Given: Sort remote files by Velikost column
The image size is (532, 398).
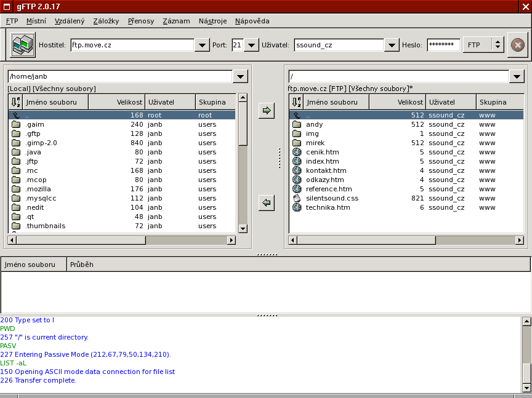Looking at the screenshot, I should (x=397, y=102).
